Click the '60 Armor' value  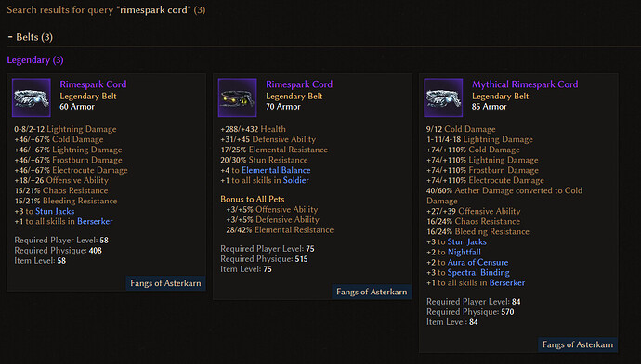click(77, 107)
